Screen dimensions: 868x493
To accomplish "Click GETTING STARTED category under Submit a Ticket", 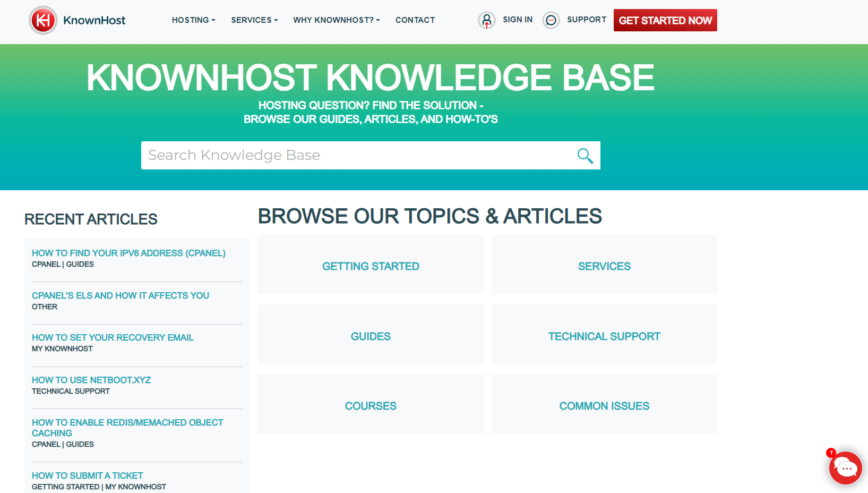I will (x=65, y=487).
